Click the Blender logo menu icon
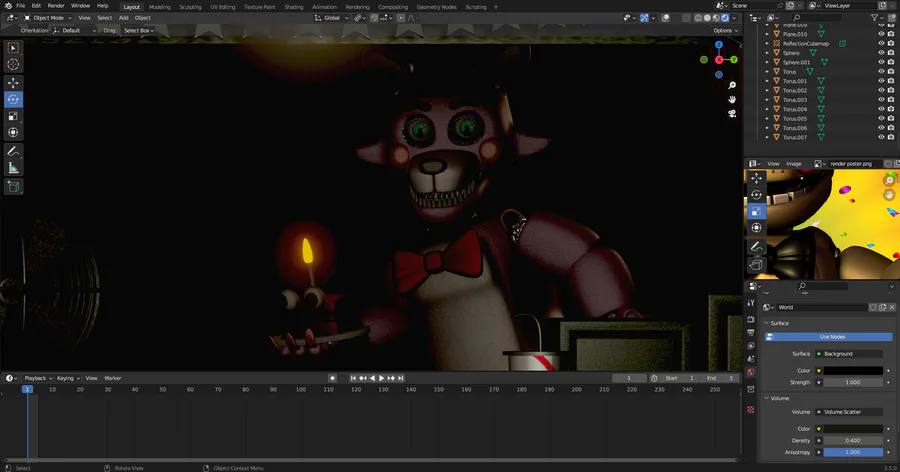 [x=7, y=6]
